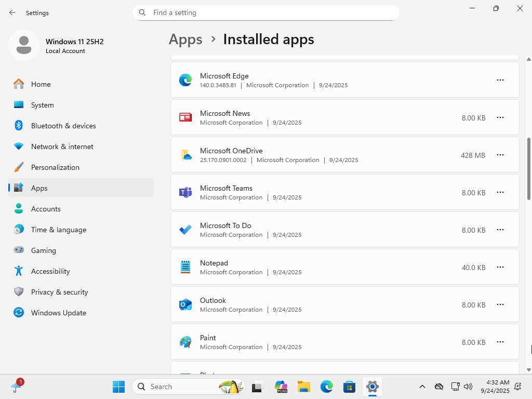Click the Microsoft Teams app icon
This screenshot has height=399, width=532.
pyautogui.click(x=185, y=192)
